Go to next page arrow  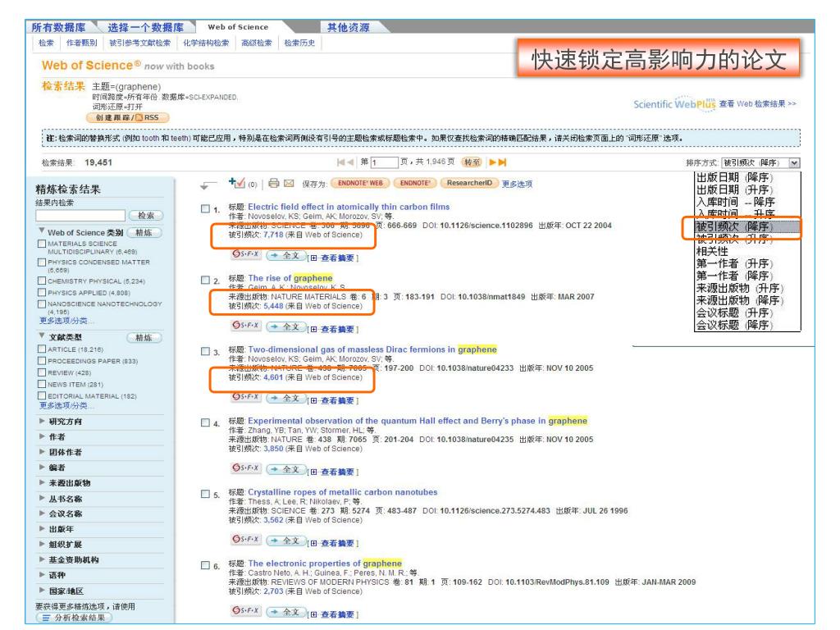coord(492,162)
